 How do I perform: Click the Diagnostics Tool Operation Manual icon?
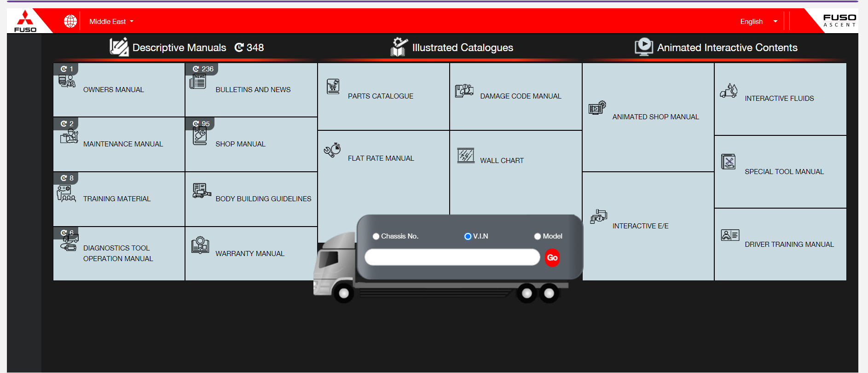click(x=69, y=243)
